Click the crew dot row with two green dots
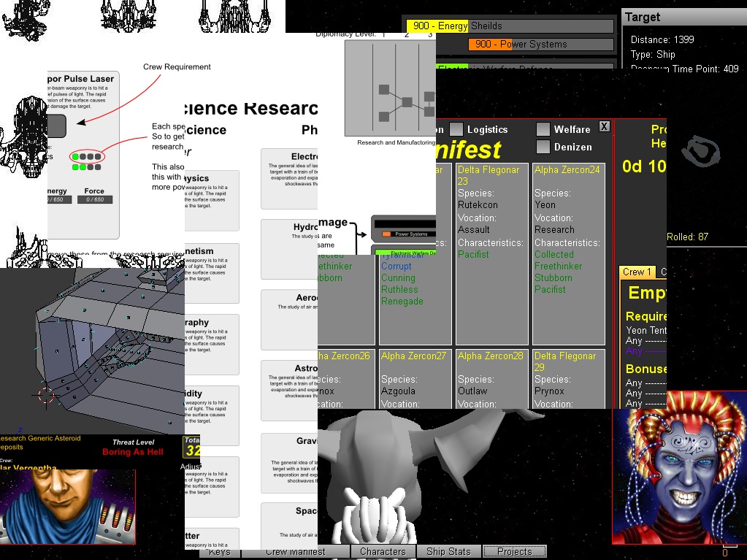The height and width of the screenshot is (560, 747). tap(87, 167)
